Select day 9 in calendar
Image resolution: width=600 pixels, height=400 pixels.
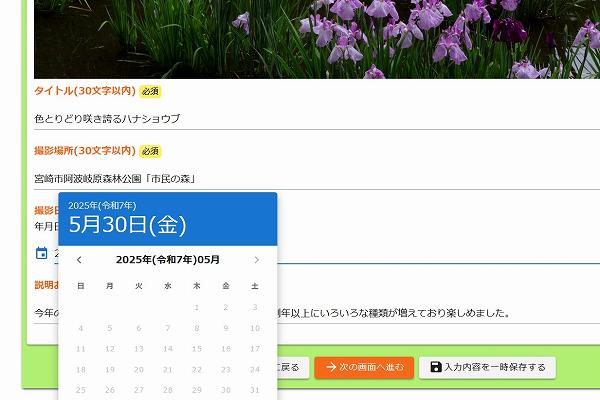(x=226, y=328)
